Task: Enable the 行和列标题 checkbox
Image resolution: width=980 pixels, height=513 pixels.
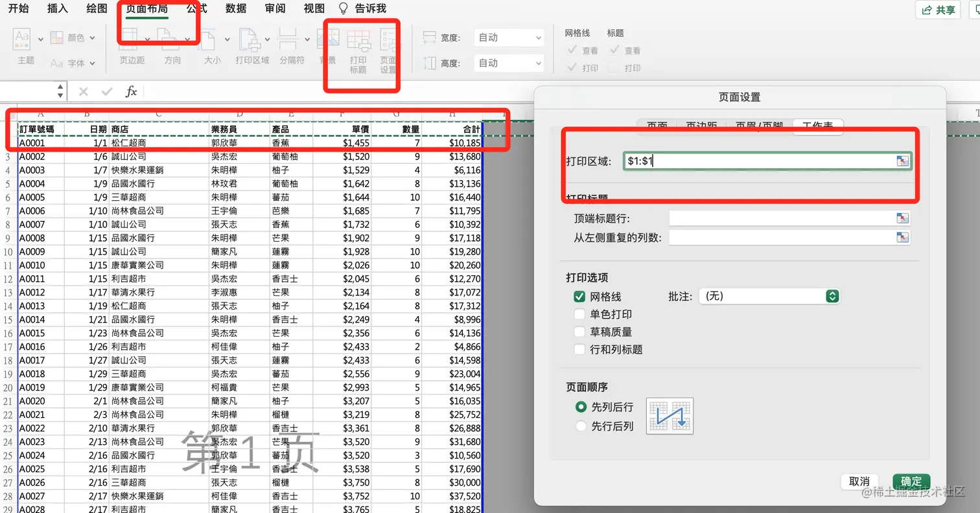Action: tap(579, 349)
